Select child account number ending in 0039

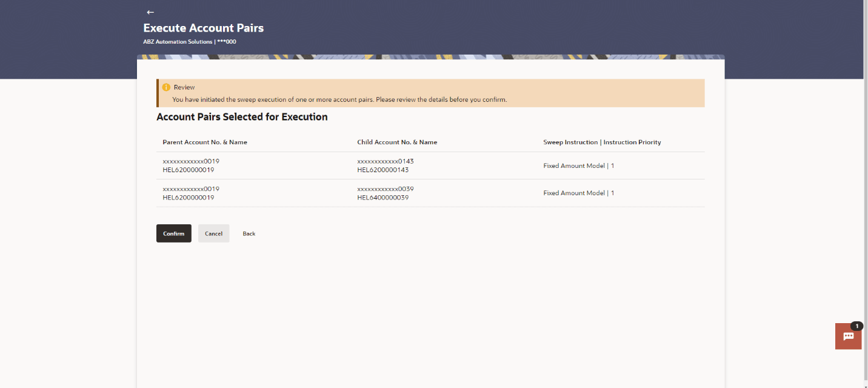click(386, 189)
